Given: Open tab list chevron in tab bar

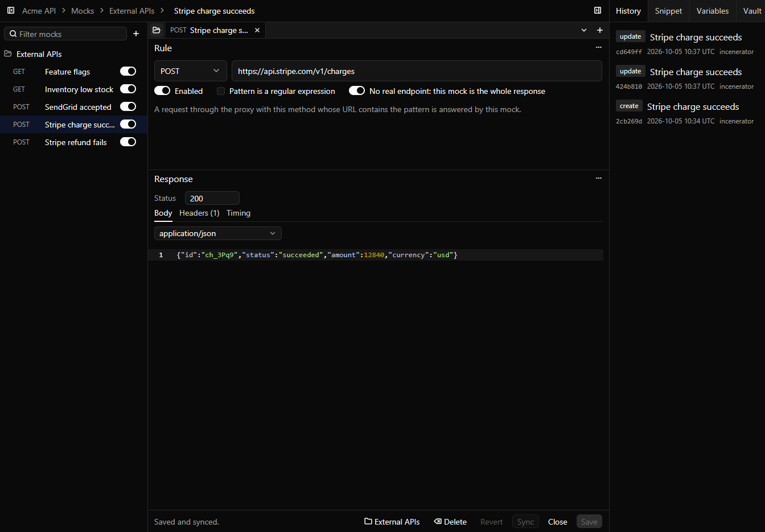Looking at the screenshot, I should pyautogui.click(x=584, y=30).
